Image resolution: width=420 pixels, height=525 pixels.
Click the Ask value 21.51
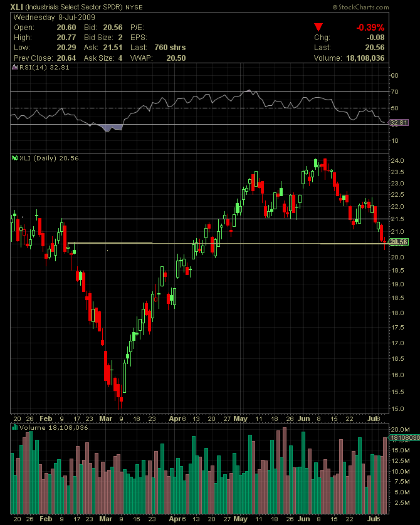pyautogui.click(x=113, y=48)
